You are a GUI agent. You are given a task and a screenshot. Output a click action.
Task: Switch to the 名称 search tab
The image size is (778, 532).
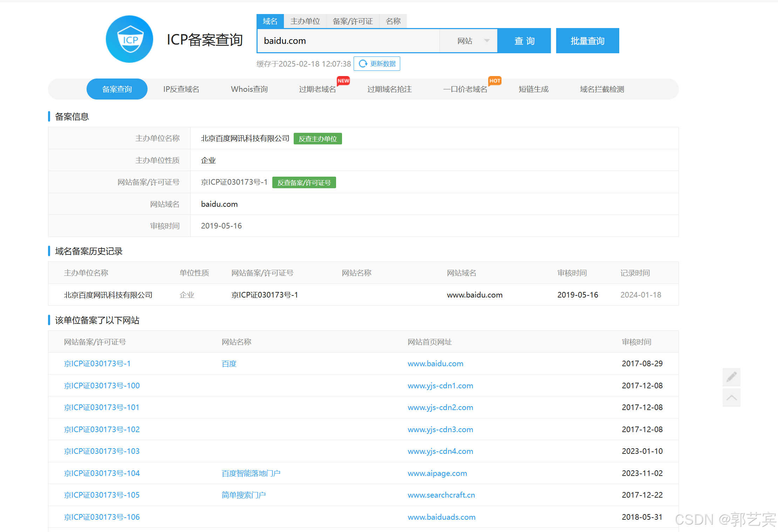coord(393,21)
